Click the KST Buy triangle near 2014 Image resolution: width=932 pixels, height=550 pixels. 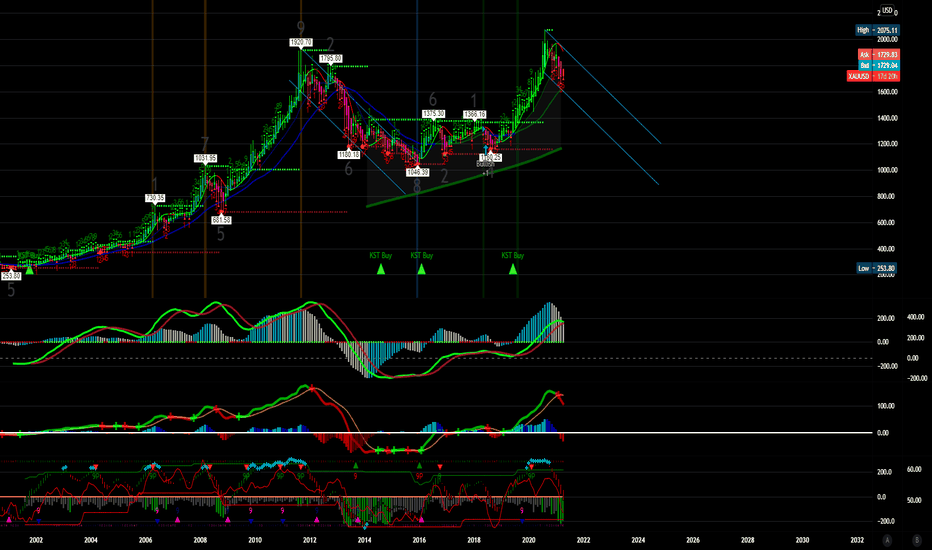click(381, 269)
